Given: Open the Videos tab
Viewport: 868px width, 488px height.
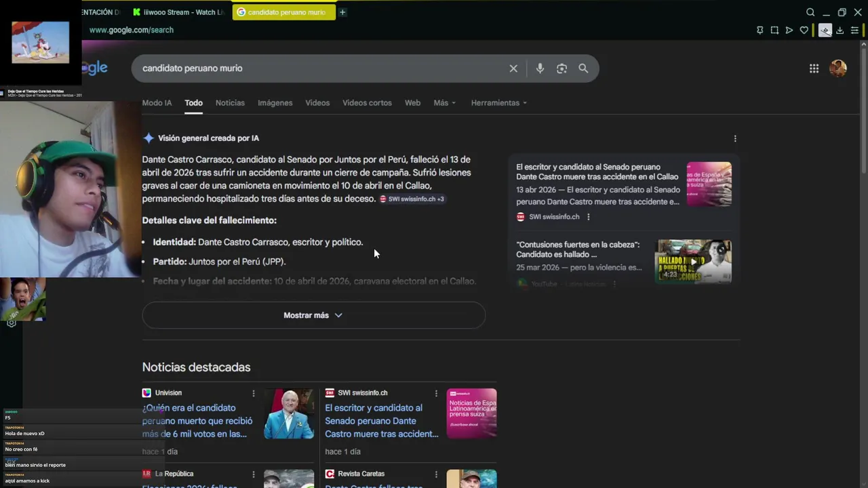Looking at the screenshot, I should [317, 103].
